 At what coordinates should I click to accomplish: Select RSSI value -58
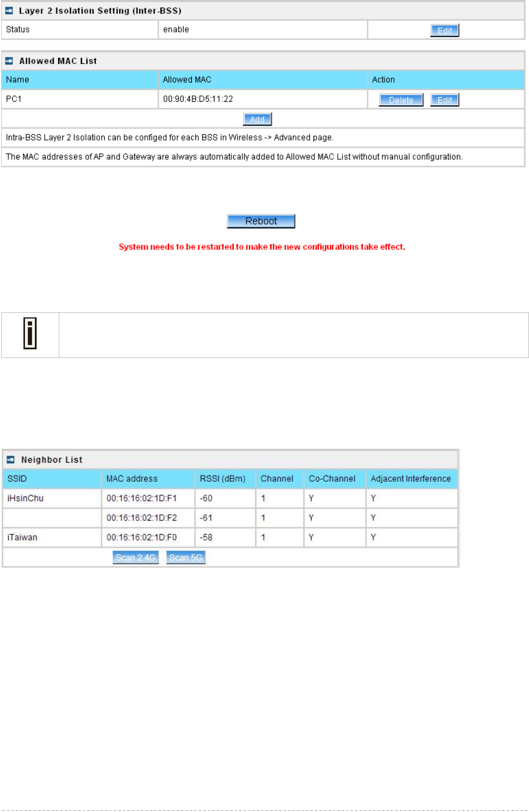click(206, 537)
